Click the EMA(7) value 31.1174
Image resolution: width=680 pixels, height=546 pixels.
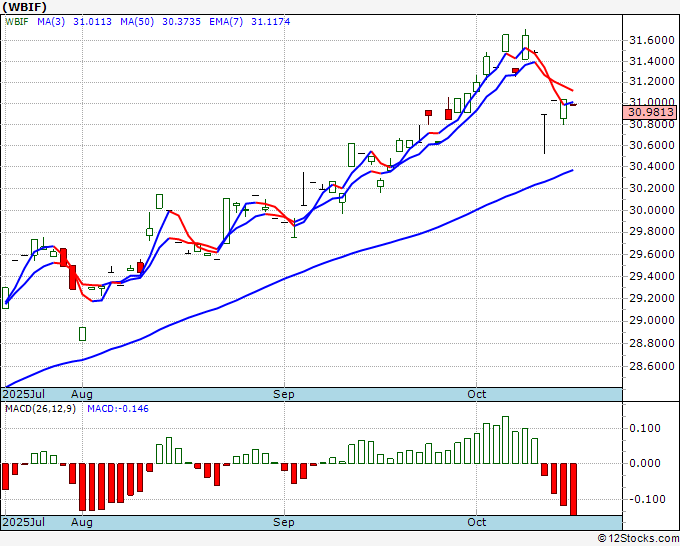(271, 22)
